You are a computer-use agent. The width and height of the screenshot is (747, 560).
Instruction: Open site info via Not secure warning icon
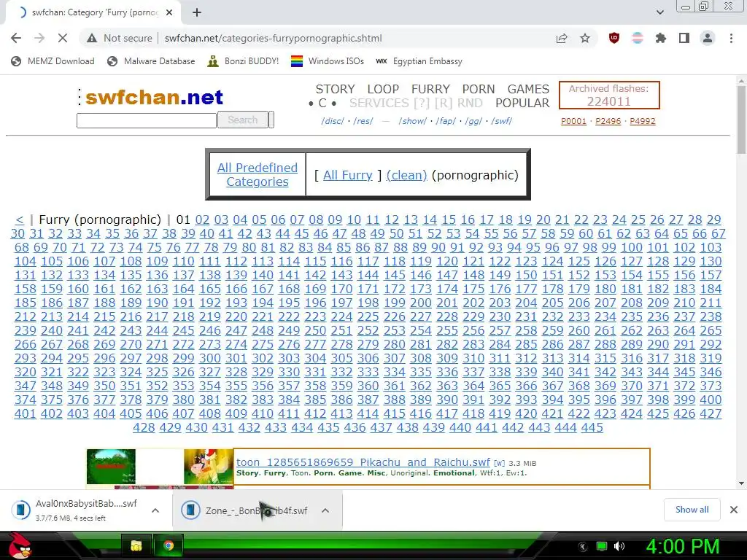click(x=91, y=38)
